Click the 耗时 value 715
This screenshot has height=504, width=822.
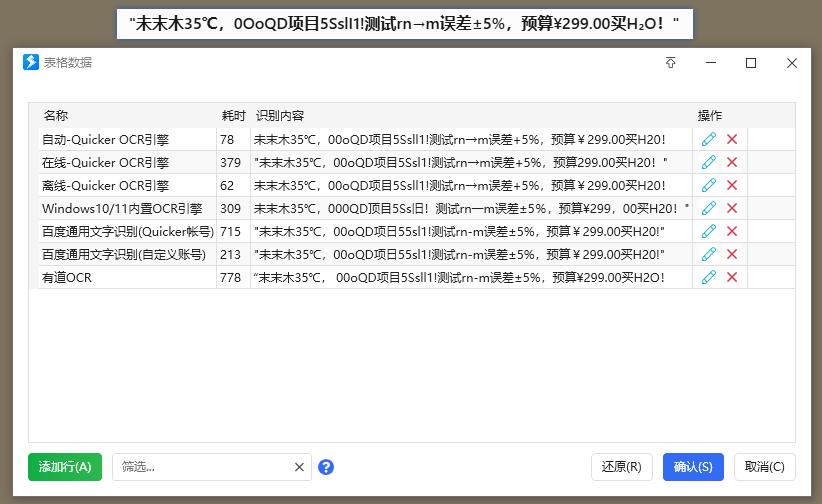pos(230,231)
